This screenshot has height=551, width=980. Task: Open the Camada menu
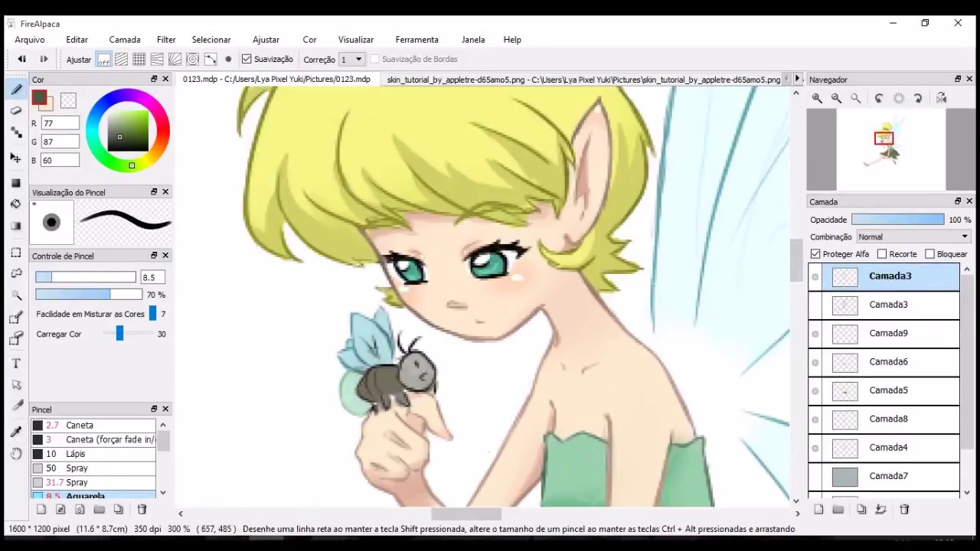point(125,40)
